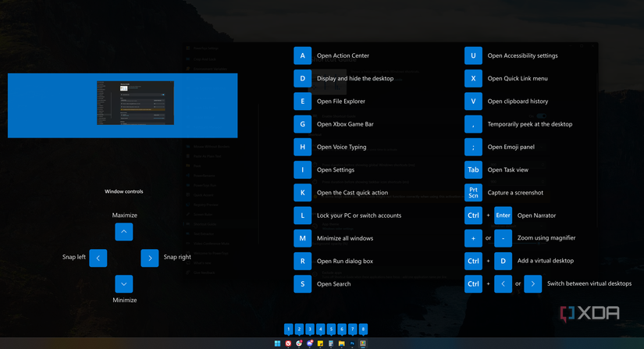Click the I key tile for Settings
644x349 pixels.
pyautogui.click(x=303, y=169)
